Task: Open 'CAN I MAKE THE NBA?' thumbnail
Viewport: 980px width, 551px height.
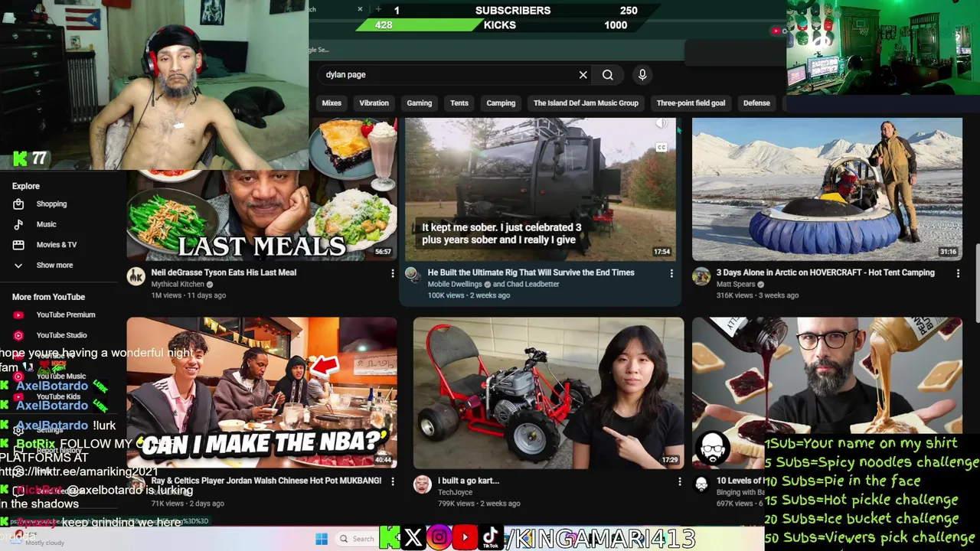Action: (262, 393)
